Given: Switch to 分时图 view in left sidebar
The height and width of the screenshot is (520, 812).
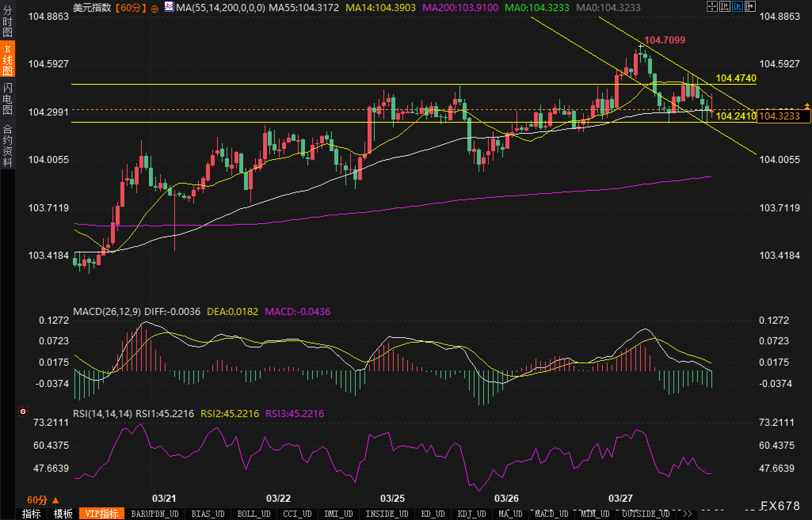Looking at the screenshot, I should [x=7, y=21].
